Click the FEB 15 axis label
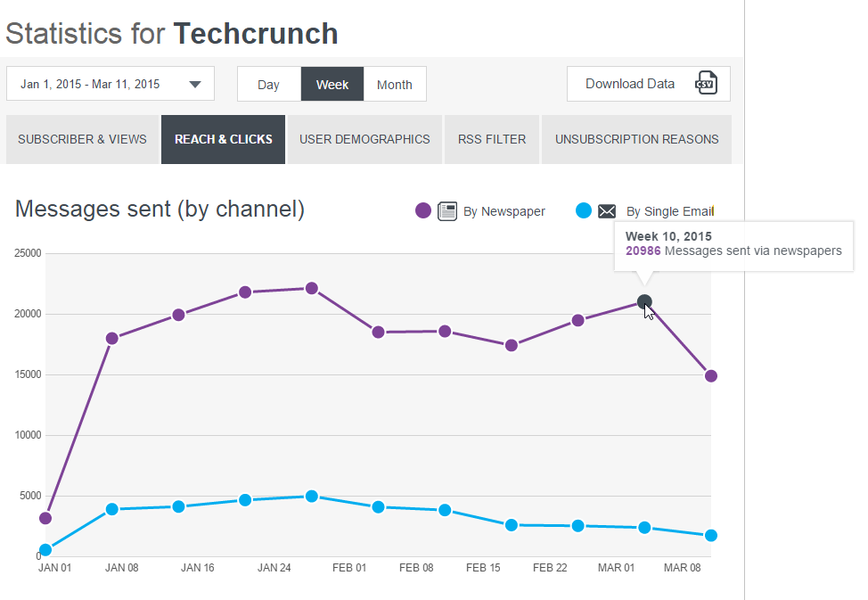 [x=483, y=568]
